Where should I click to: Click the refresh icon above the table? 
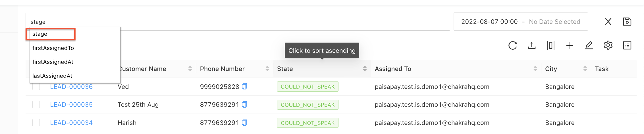tap(513, 45)
